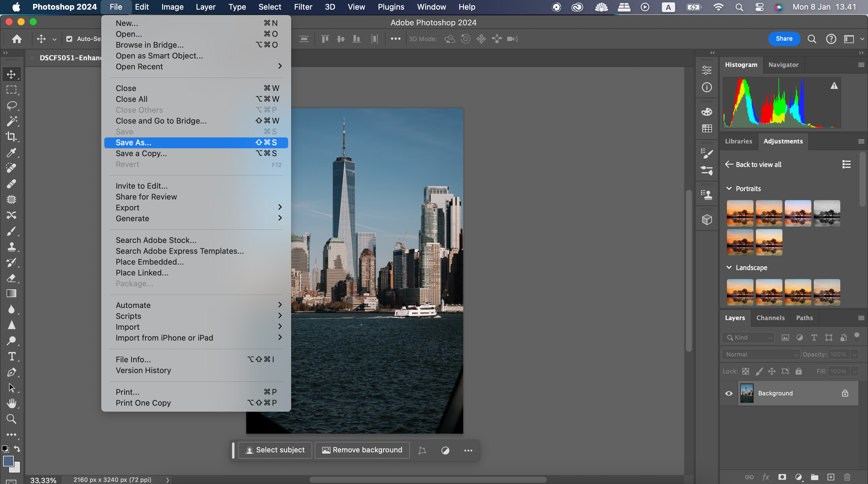
Task: Hide the Background layer
Action: (728, 393)
